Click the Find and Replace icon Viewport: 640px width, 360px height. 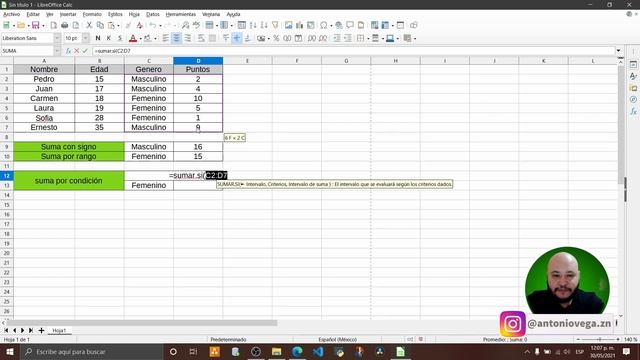tap(186, 25)
